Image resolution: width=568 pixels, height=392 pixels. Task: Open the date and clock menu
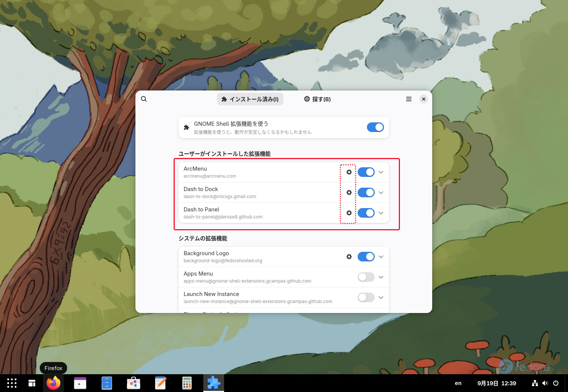[x=497, y=383]
